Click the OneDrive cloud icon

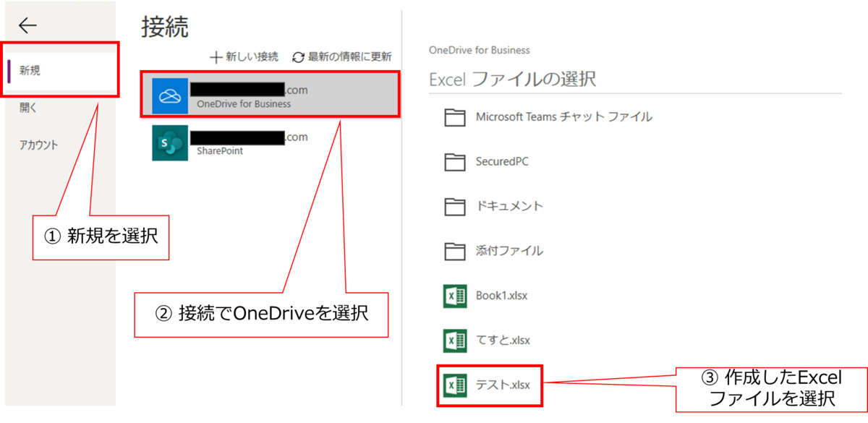point(170,96)
